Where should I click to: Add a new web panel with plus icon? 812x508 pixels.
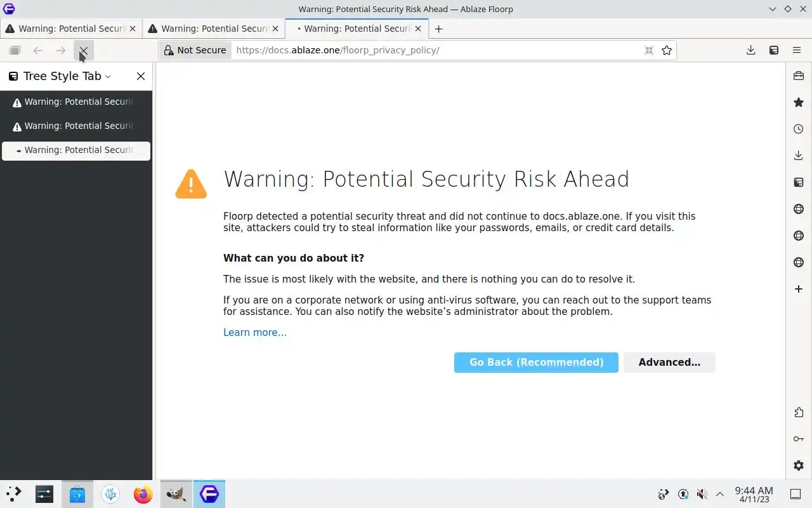(x=799, y=289)
